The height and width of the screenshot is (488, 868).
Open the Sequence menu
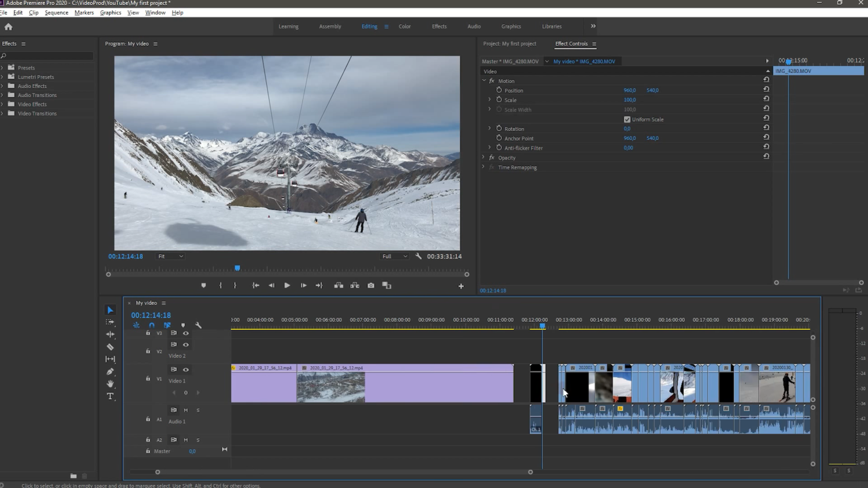tap(57, 12)
